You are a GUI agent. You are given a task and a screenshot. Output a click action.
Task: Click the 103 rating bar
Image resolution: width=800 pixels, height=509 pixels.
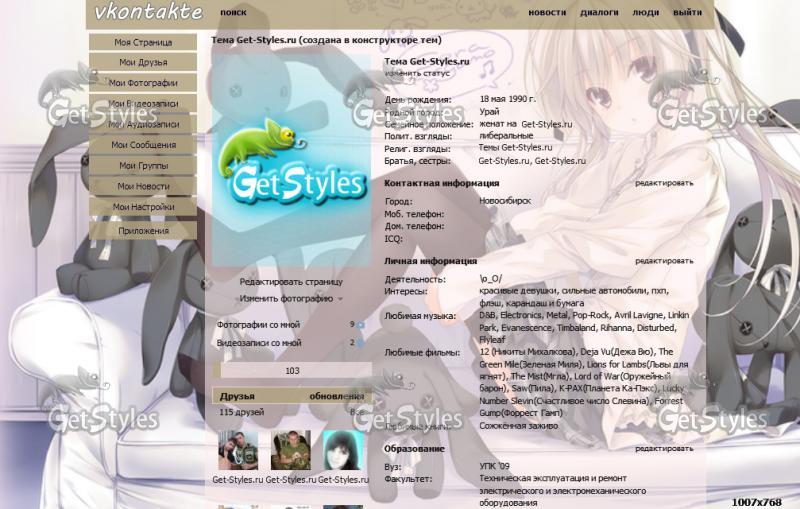tap(292, 371)
